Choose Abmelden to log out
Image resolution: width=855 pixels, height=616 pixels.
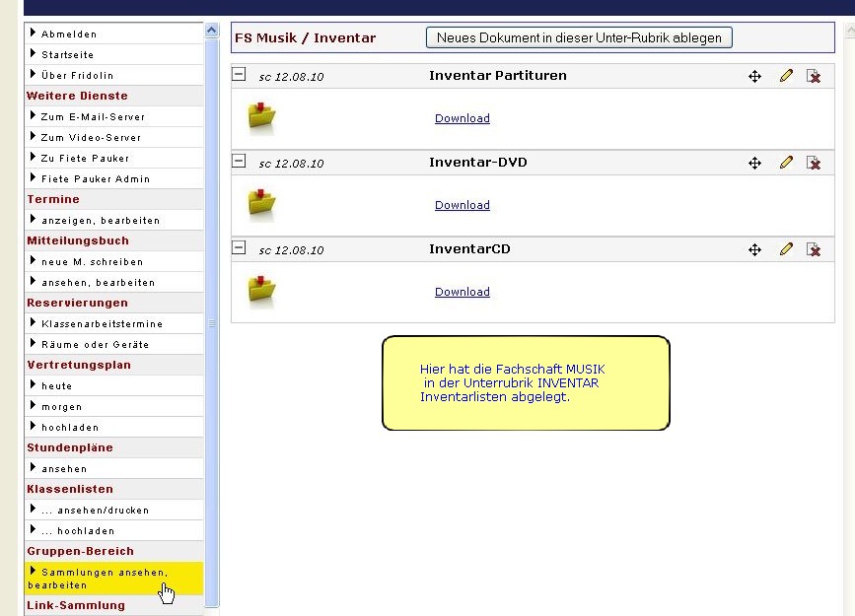coord(69,34)
